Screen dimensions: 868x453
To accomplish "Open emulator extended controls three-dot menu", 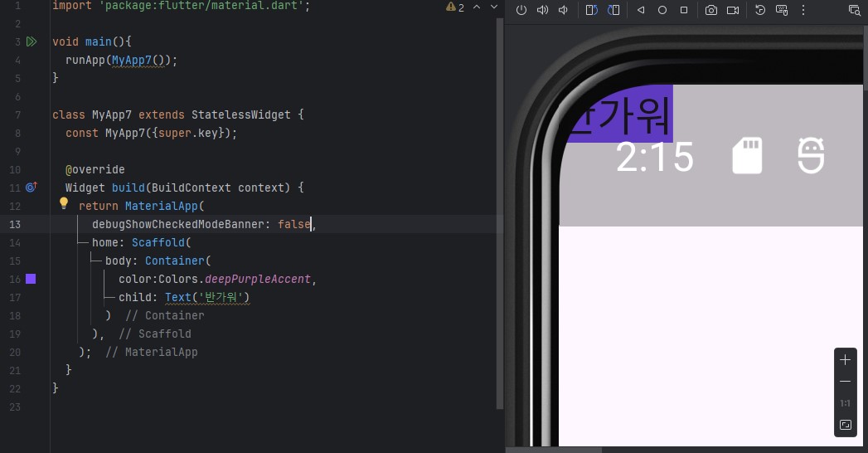I will click(x=803, y=10).
